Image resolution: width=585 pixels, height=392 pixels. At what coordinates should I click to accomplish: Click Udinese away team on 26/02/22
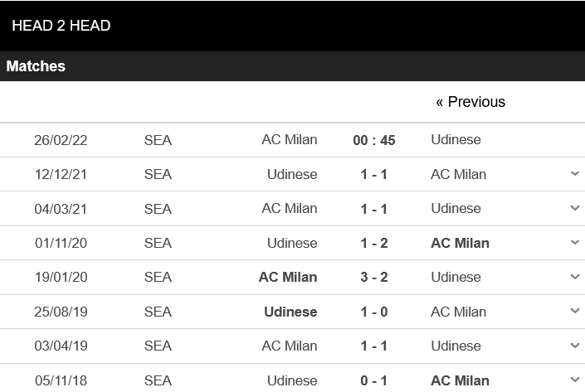(456, 140)
